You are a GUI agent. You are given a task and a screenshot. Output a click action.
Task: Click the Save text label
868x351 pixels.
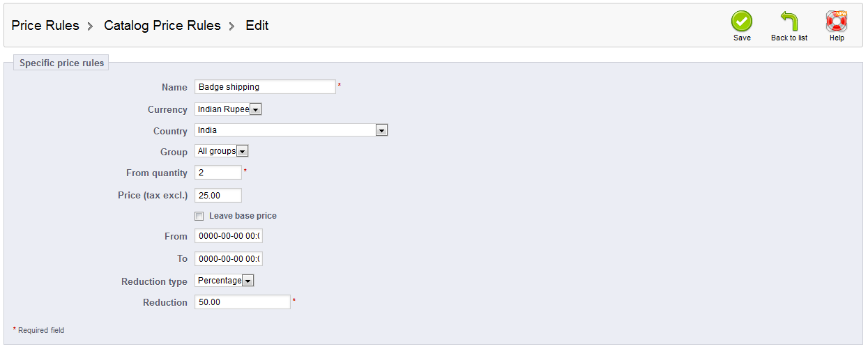(742, 38)
